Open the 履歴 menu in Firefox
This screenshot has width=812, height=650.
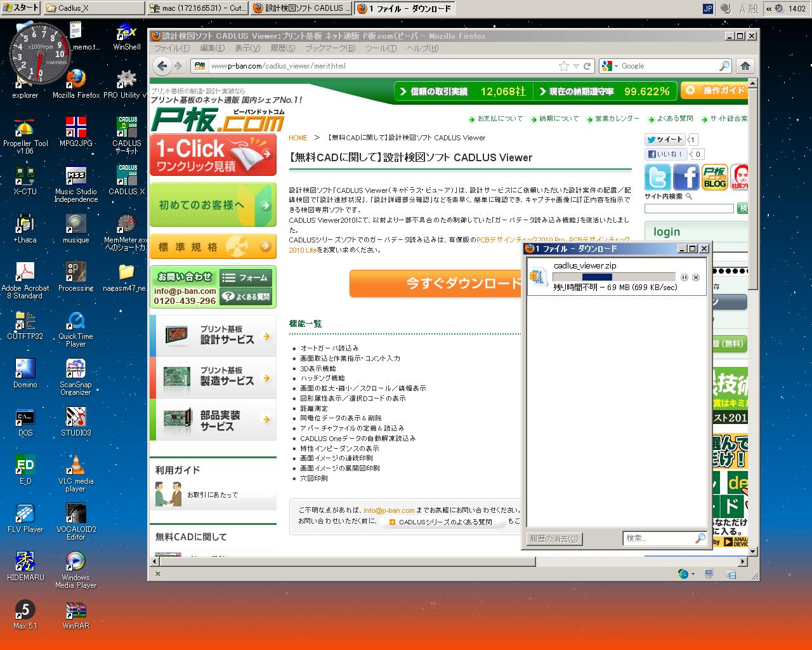pyautogui.click(x=283, y=48)
